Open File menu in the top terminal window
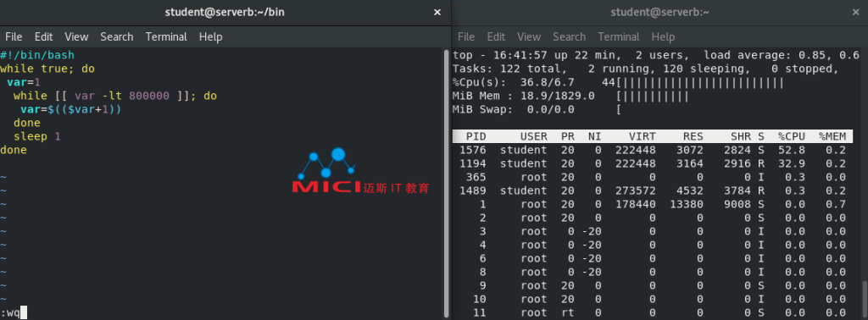 coord(466,37)
